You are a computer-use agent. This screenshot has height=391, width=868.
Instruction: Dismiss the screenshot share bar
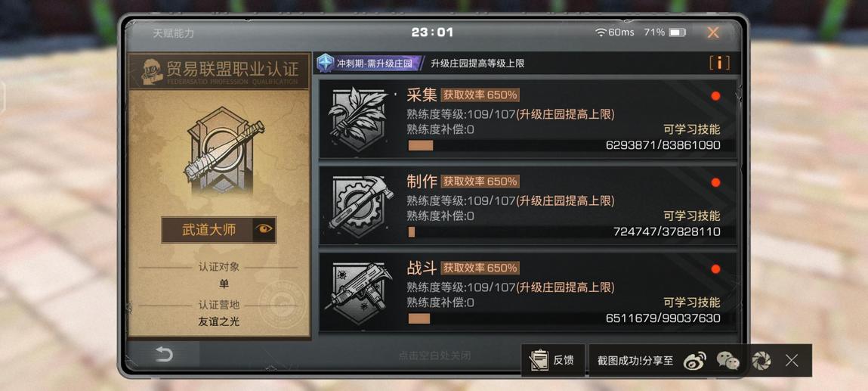792,361
